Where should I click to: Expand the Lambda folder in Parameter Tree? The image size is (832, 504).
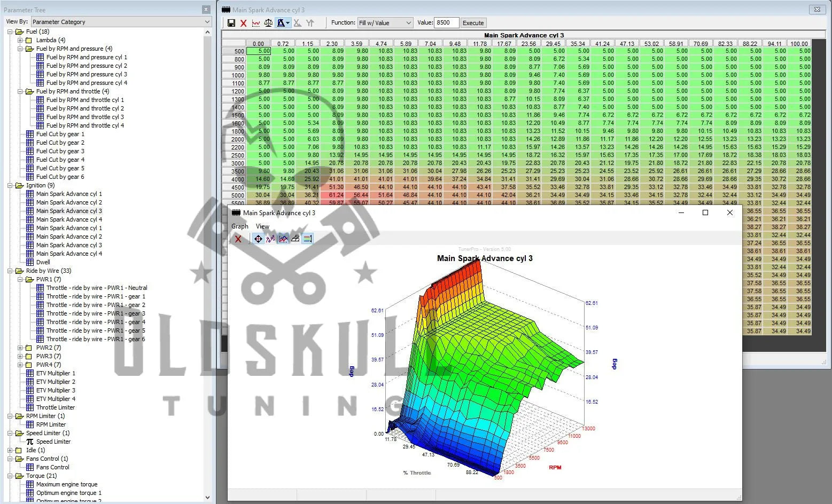[x=20, y=40]
